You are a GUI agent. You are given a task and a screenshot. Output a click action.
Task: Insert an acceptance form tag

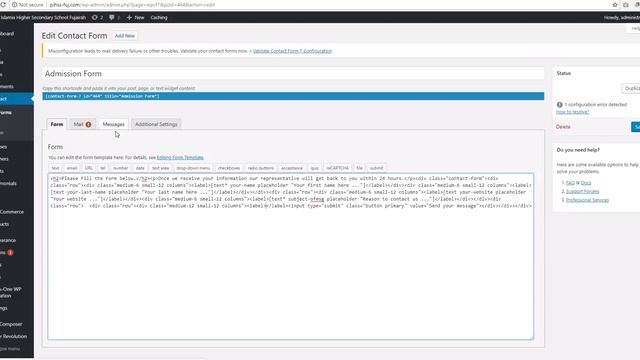(292, 168)
